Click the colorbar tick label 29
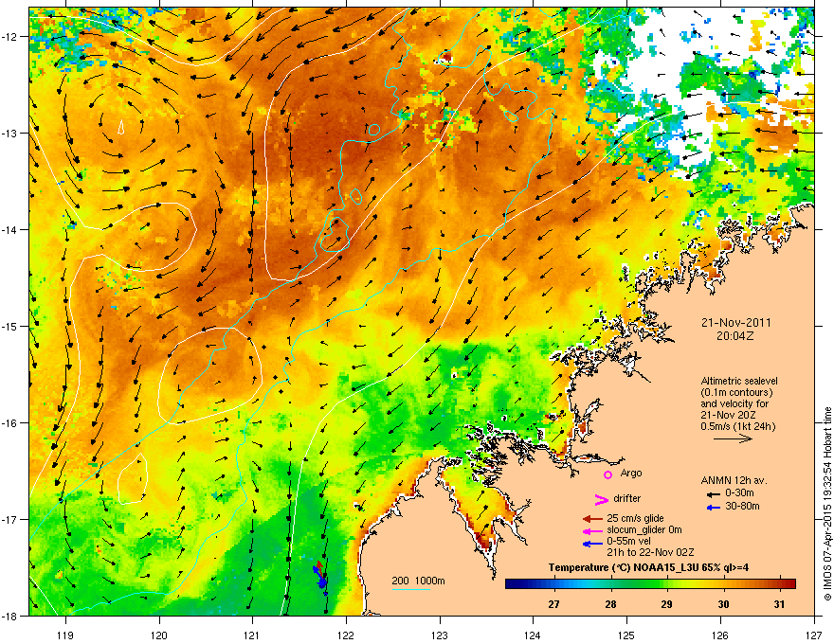The width and height of the screenshot is (834, 644). point(666,604)
